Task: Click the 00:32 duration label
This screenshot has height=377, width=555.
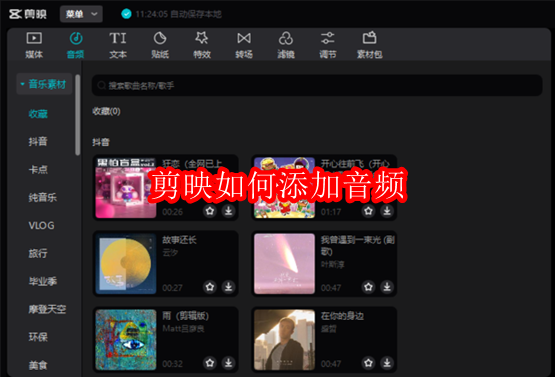Action: [x=172, y=364]
